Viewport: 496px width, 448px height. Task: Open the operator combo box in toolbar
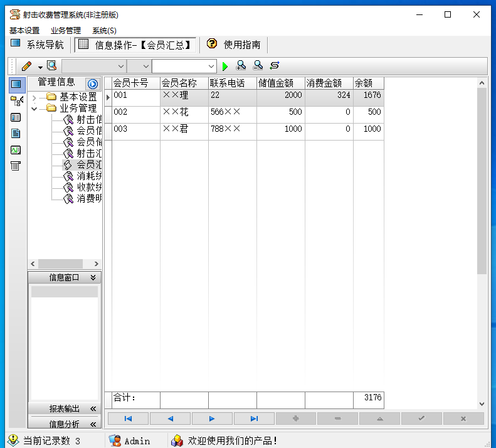coord(139,67)
